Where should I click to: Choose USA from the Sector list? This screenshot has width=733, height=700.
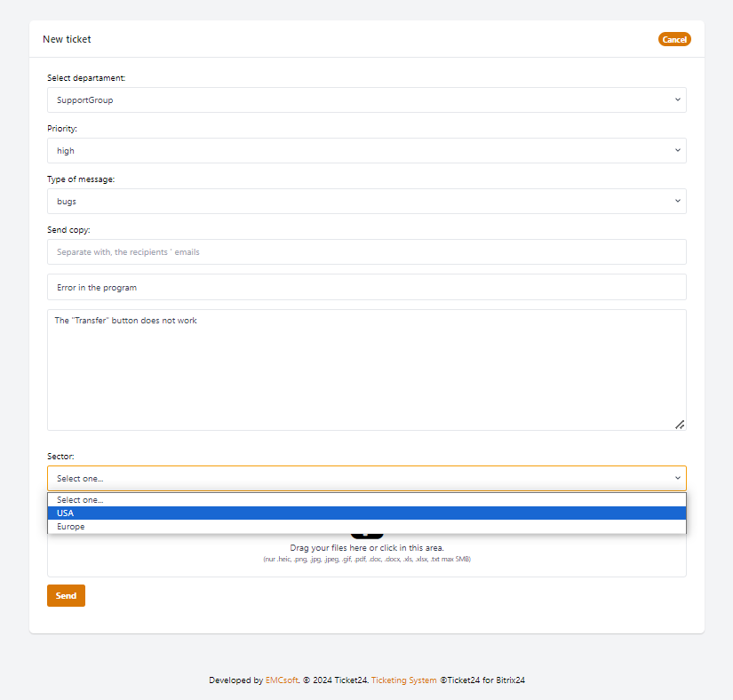tap(366, 513)
